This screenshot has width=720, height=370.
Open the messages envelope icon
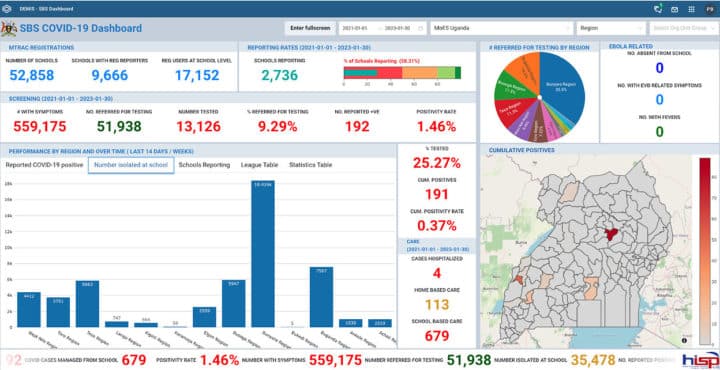click(x=675, y=9)
